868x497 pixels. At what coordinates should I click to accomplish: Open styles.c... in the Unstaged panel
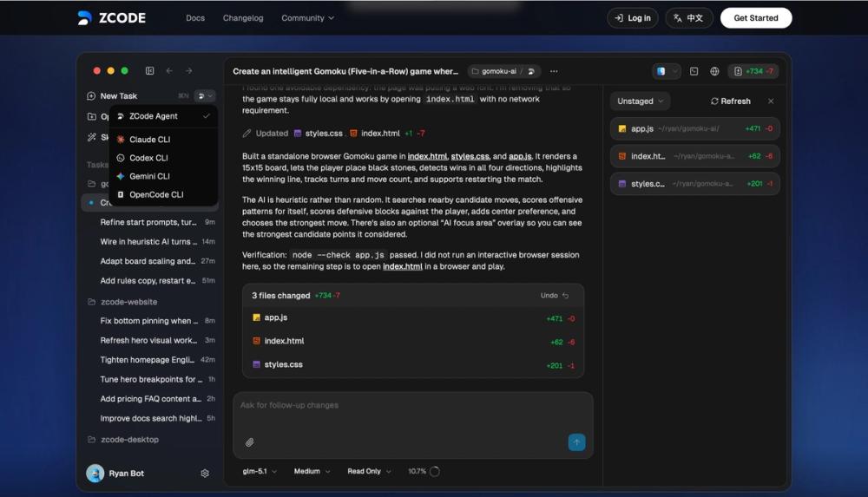click(x=694, y=184)
